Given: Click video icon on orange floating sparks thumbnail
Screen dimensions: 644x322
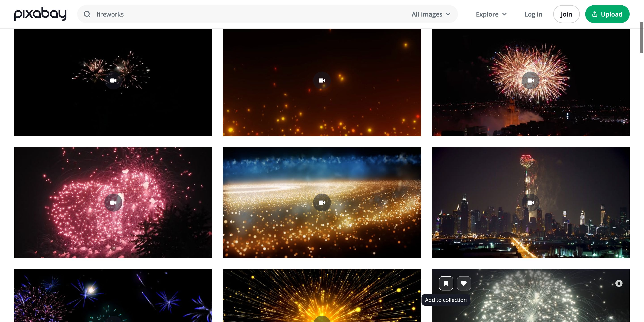Looking at the screenshot, I should click(x=322, y=80).
